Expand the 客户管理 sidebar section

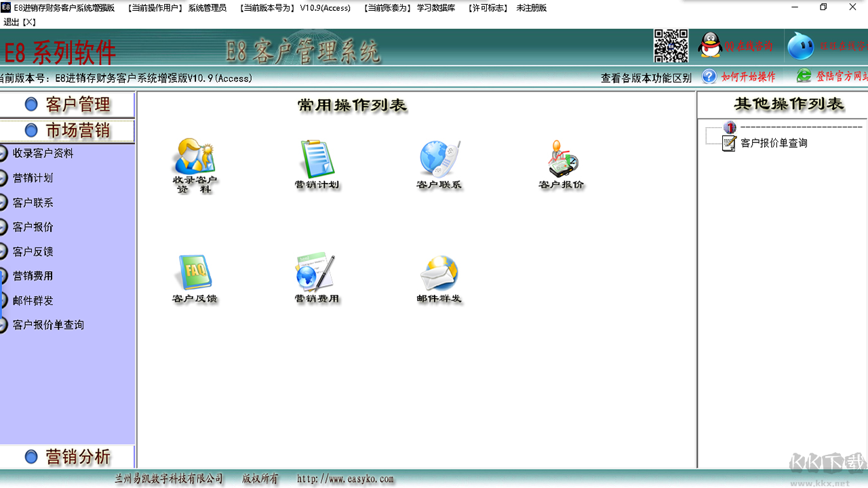[67, 104]
